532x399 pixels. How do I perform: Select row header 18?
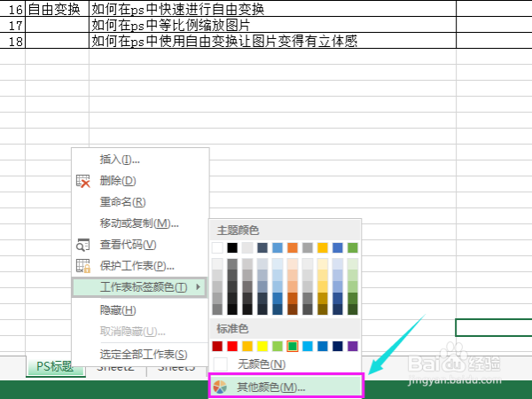(12, 41)
